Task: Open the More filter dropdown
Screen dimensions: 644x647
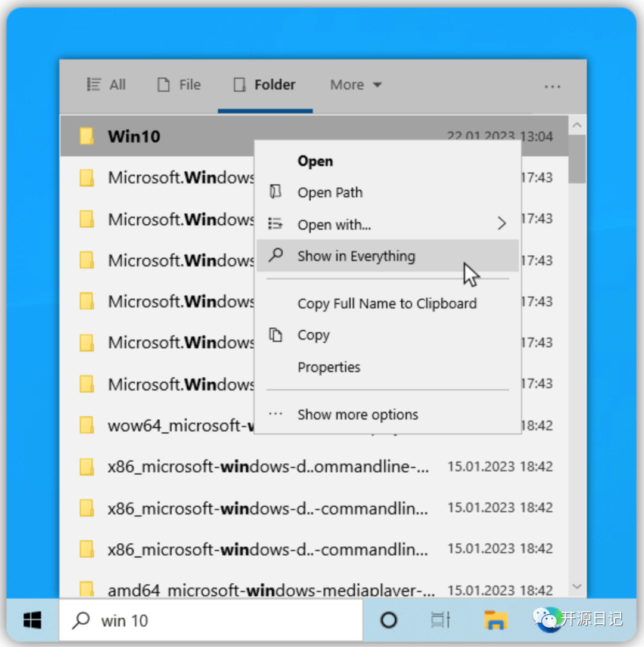Action: tap(355, 84)
